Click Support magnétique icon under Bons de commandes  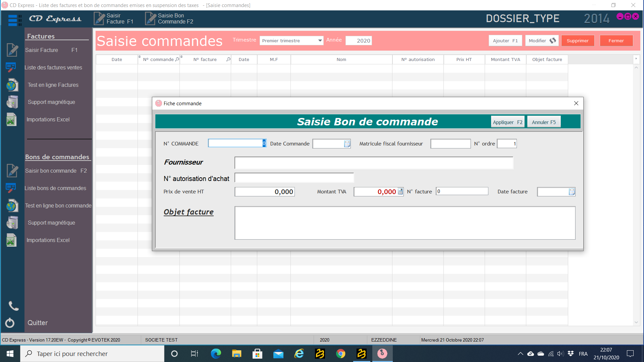[x=12, y=223]
